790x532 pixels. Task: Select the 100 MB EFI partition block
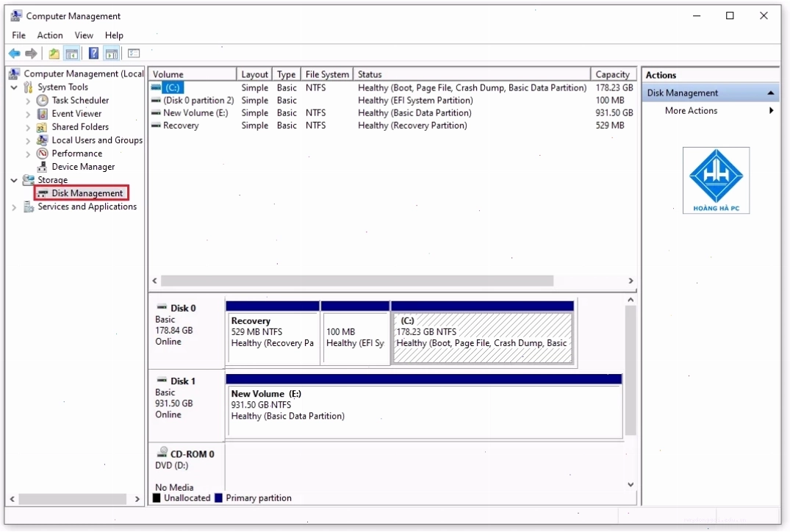point(355,333)
